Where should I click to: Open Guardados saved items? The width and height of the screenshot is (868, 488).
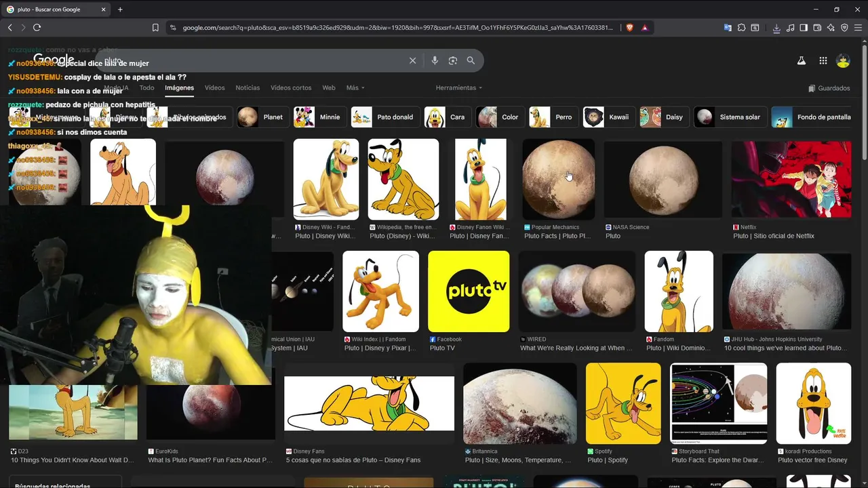(x=829, y=88)
